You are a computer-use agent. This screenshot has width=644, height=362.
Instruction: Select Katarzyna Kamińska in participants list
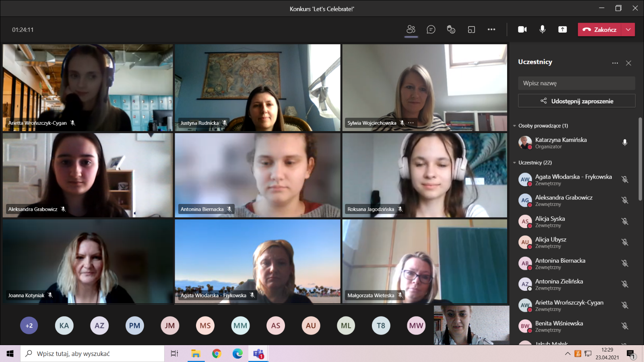(x=574, y=143)
